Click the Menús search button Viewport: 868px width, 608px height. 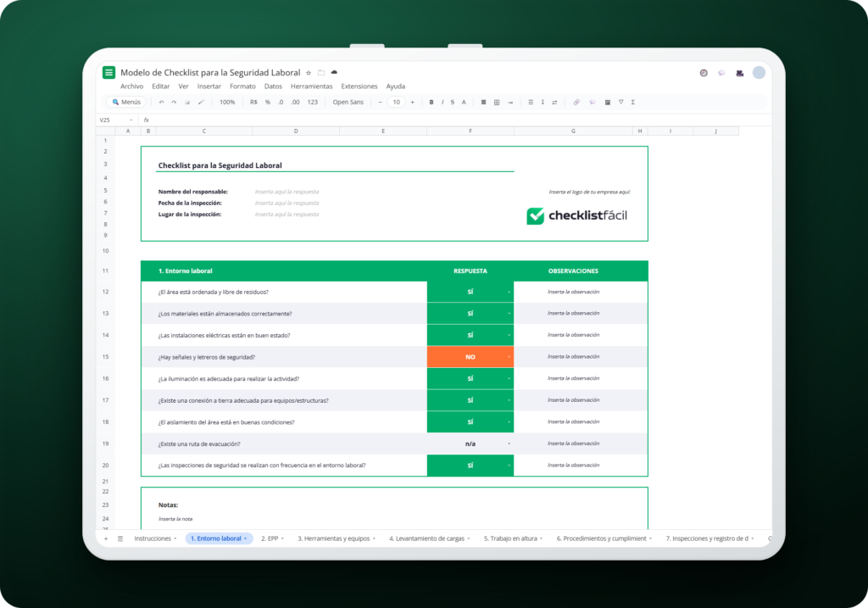[x=126, y=102]
